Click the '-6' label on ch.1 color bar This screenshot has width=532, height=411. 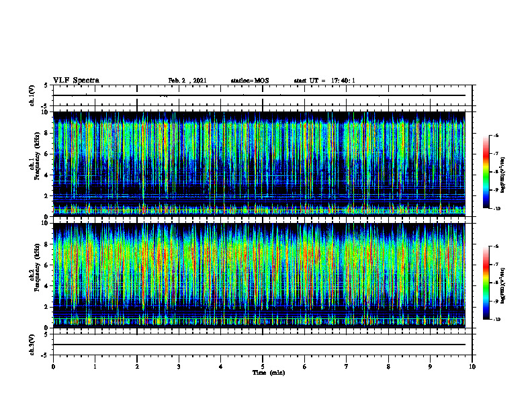[496, 136]
